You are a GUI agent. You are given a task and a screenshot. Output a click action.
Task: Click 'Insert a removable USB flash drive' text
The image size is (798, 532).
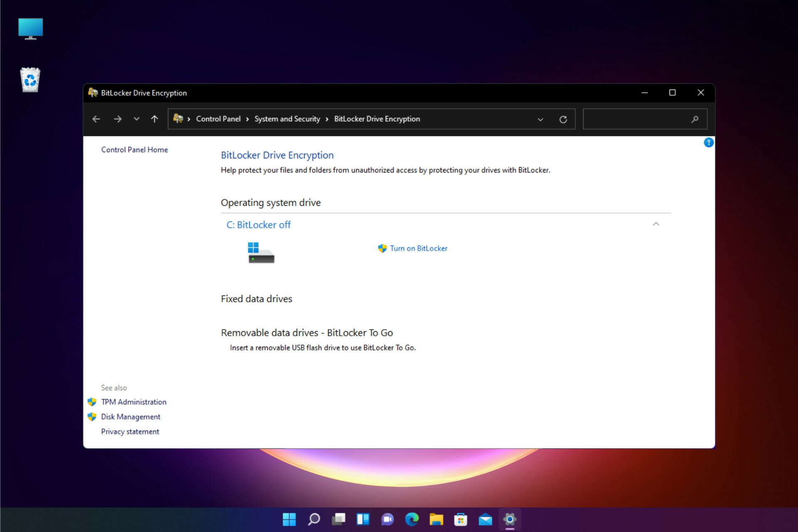(x=323, y=348)
